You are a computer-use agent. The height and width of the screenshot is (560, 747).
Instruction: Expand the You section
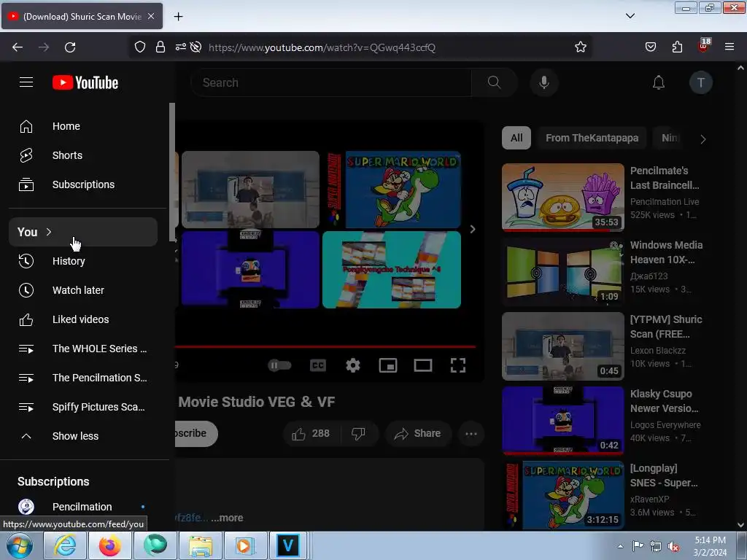click(83, 232)
